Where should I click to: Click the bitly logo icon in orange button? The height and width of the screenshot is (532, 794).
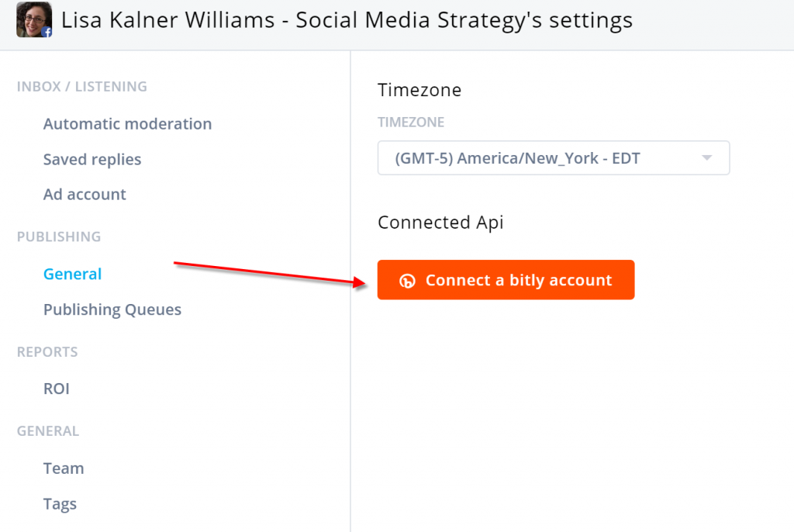coord(407,281)
